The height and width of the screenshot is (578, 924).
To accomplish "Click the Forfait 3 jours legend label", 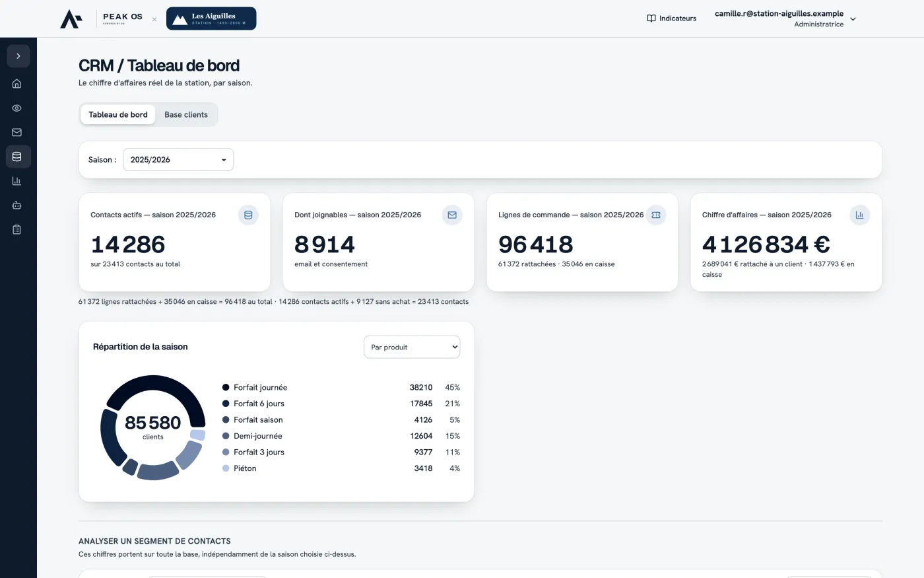I will pyautogui.click(x=259, y=452).
